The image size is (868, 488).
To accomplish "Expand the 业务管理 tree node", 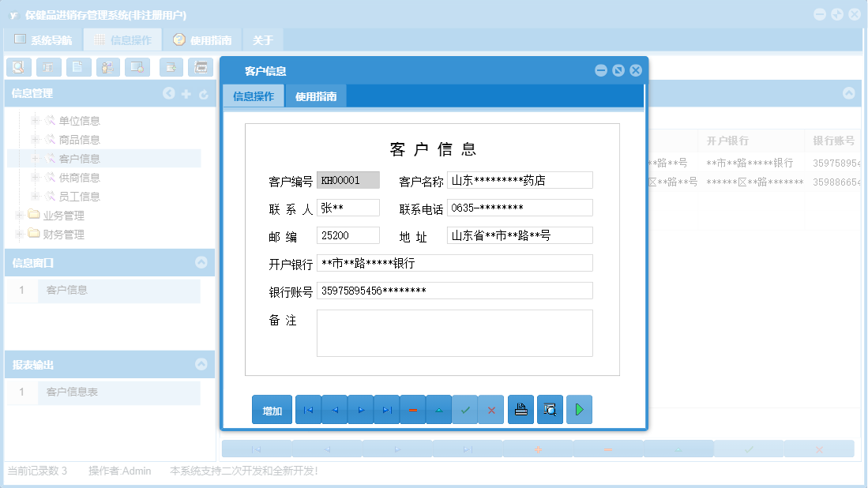I will pyautogui.click(x=19, y=215).
